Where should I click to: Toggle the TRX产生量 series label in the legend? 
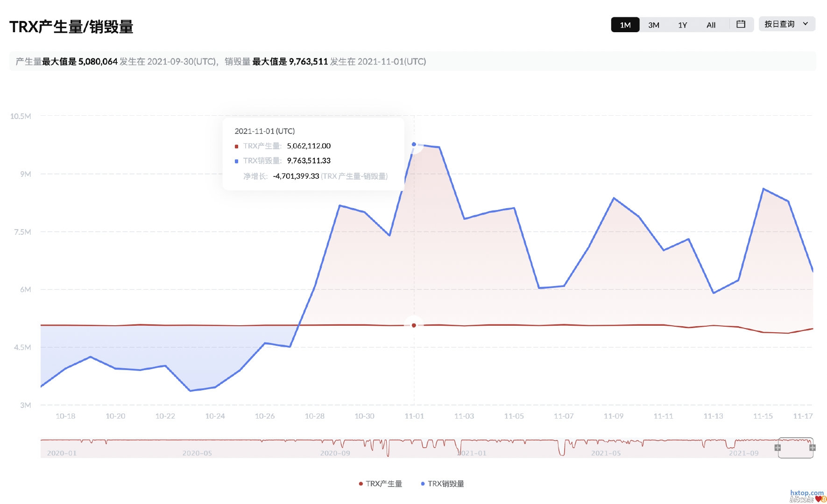coord(384,484)
